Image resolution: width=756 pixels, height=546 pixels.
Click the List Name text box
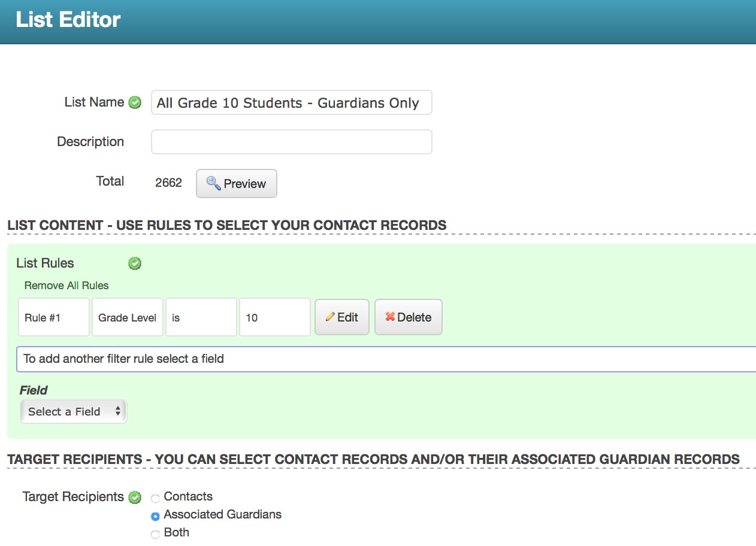(x=291, y=102)
